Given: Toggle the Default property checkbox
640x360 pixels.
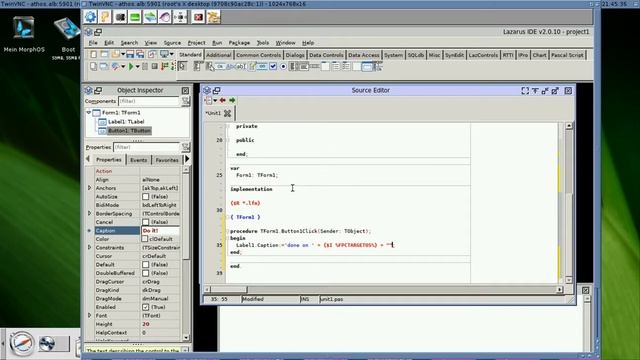Looking at the screenshot, I should [146, 264].
